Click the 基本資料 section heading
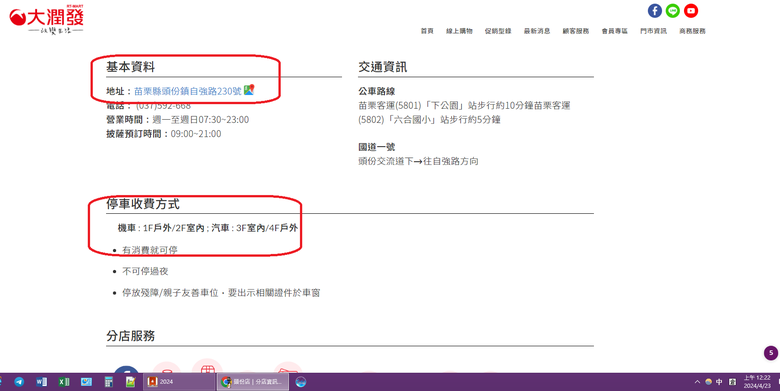The height and width of the screenshot is (391, 780). coord(130,67)
